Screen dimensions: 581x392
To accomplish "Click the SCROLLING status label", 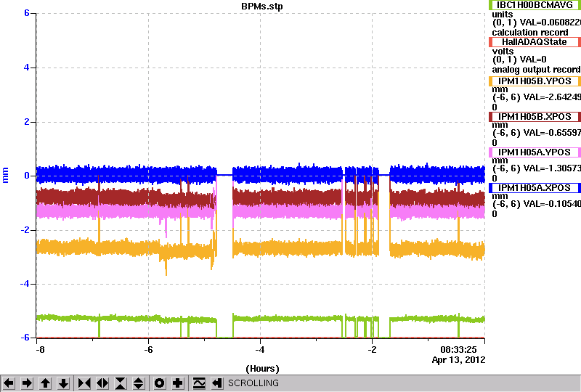I will (x=253, y=383).
